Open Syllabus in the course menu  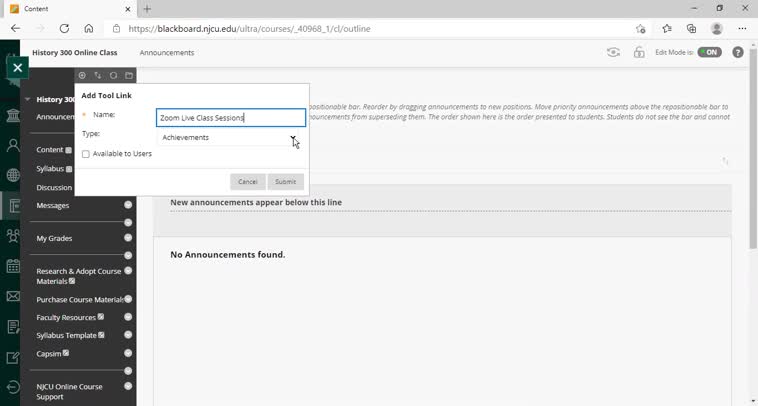tap(50, 169)
